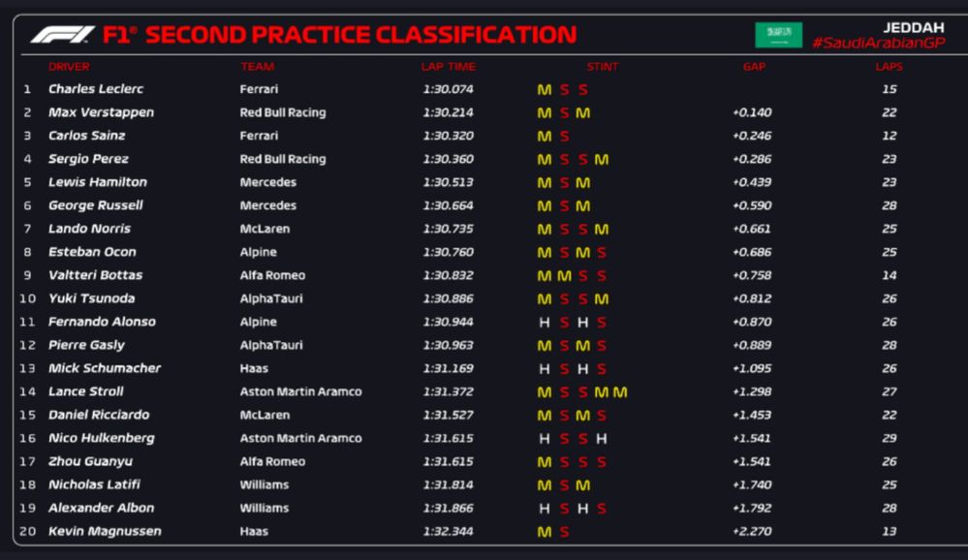
Task: Select the LAPS column header
Action: pyautogui.click(x=889, y=67)
